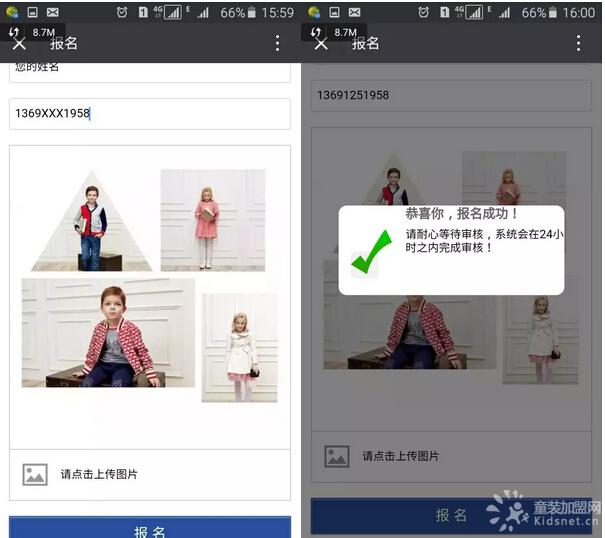The width and height of the screenshot is (605, 538).
Task: Open the seated boy in red jacket photo
Action: click(108, 333)
